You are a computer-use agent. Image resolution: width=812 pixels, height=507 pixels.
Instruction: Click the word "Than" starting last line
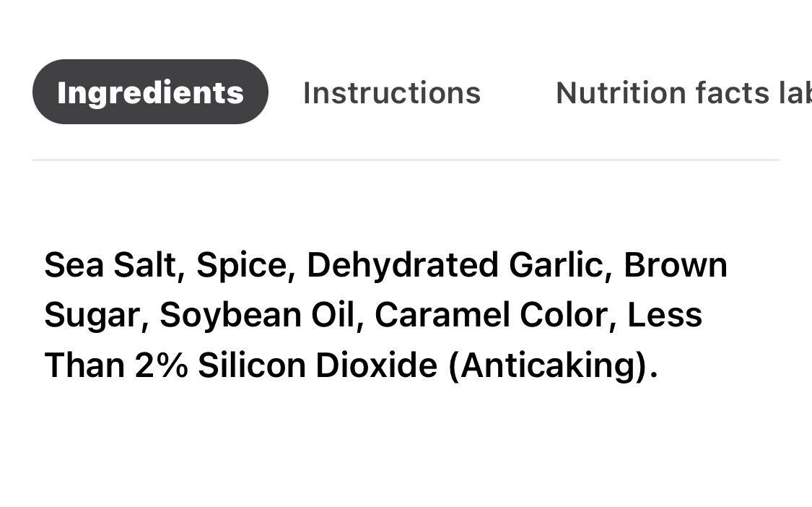[84, 365]
